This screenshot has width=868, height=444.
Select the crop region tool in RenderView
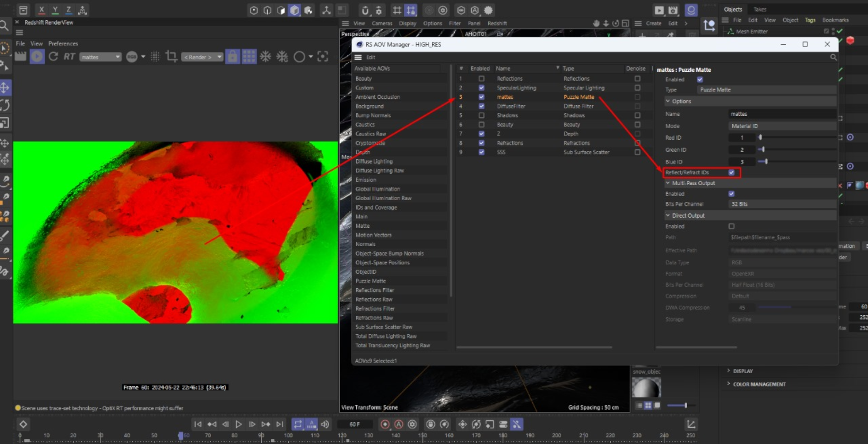pos(171,56)
